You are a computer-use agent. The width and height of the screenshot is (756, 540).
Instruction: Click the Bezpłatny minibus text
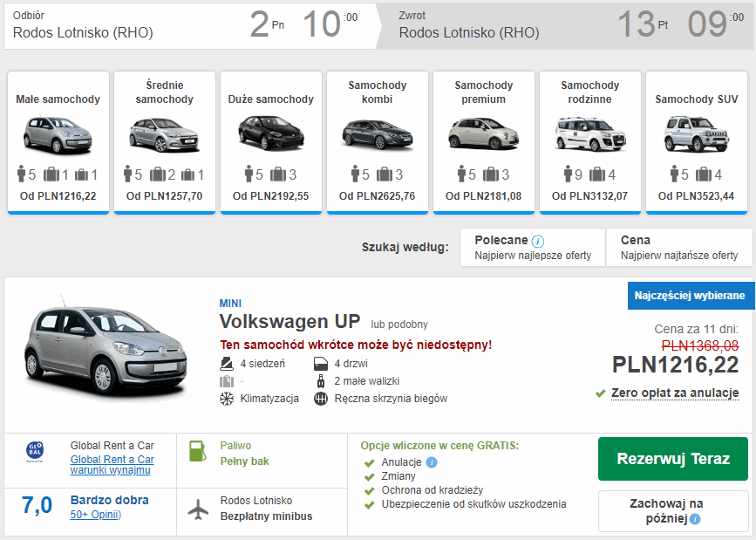coord(266,516)
